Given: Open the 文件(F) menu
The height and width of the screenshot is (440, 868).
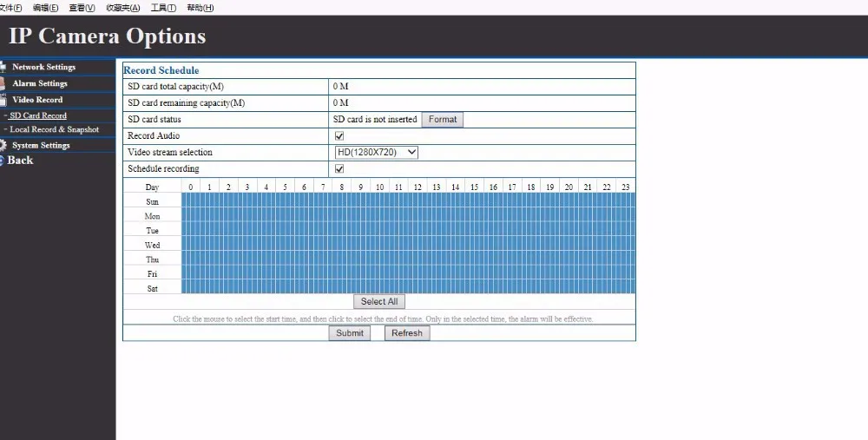Looking at the screenshot, I should tap(10, 8).
